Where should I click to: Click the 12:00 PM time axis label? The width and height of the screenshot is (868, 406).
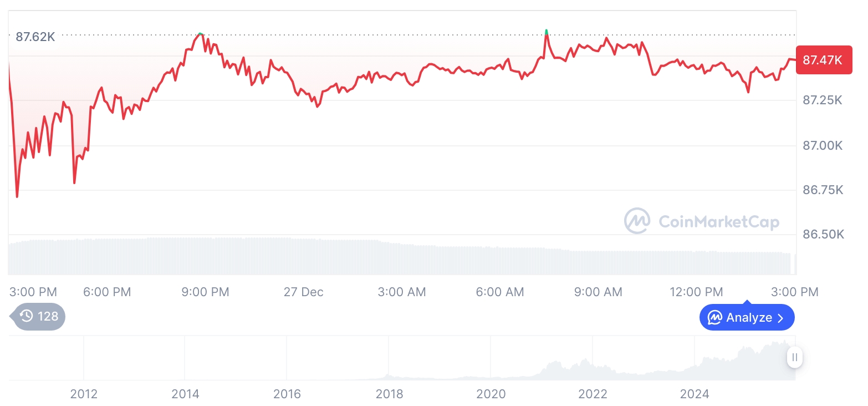[696, 292]
